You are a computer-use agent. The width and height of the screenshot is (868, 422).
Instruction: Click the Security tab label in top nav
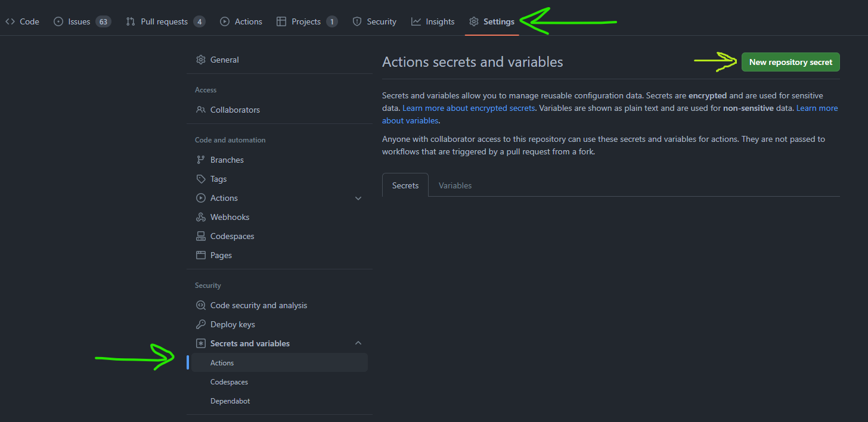(382, 21)
